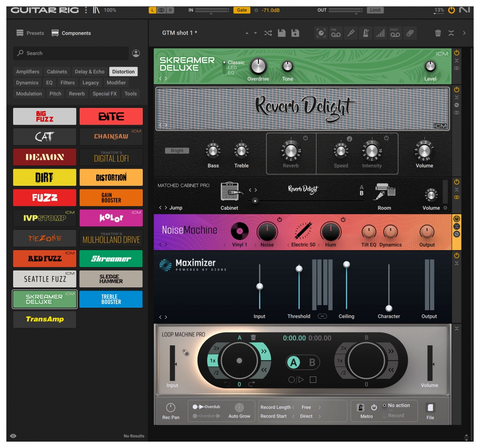Select the TransAmp component
Screen dimensions: 480x448
[45, 319]
